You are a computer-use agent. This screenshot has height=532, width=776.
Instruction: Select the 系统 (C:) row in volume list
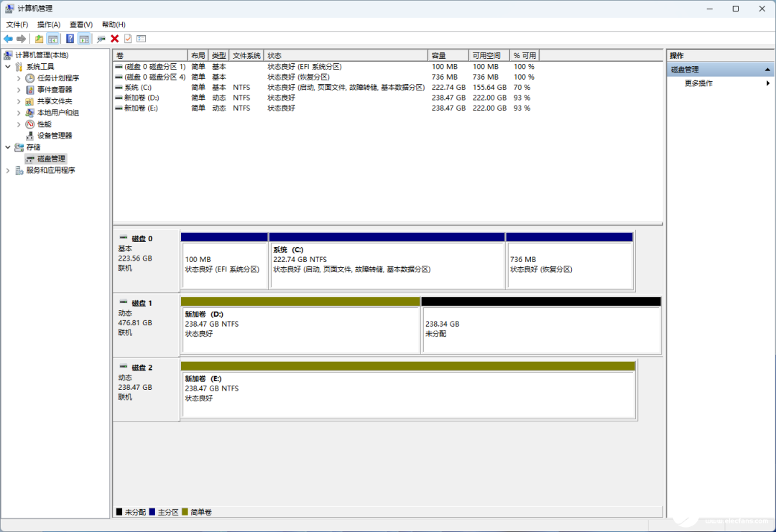coord(137,87)
